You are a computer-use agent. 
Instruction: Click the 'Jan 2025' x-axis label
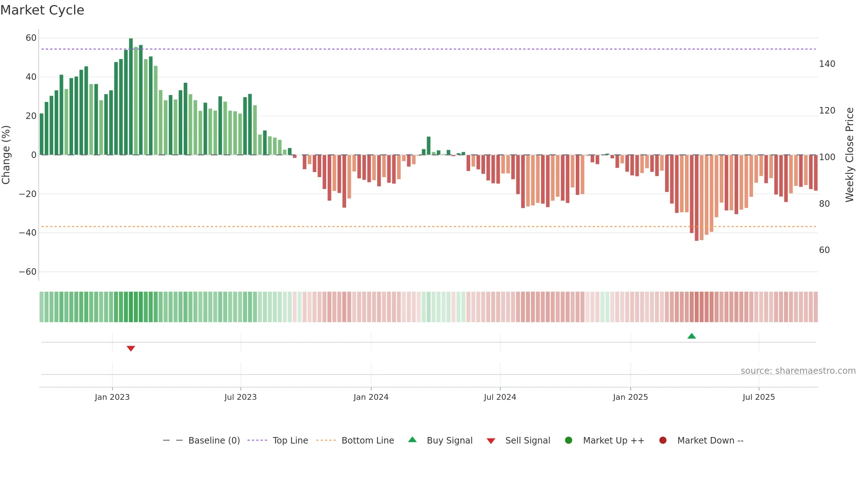[x=630, y=397]
